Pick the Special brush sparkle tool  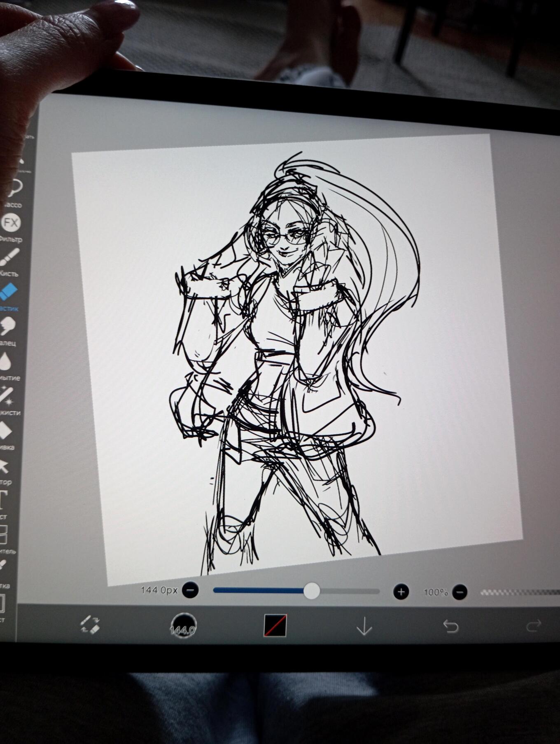(6, 395)
